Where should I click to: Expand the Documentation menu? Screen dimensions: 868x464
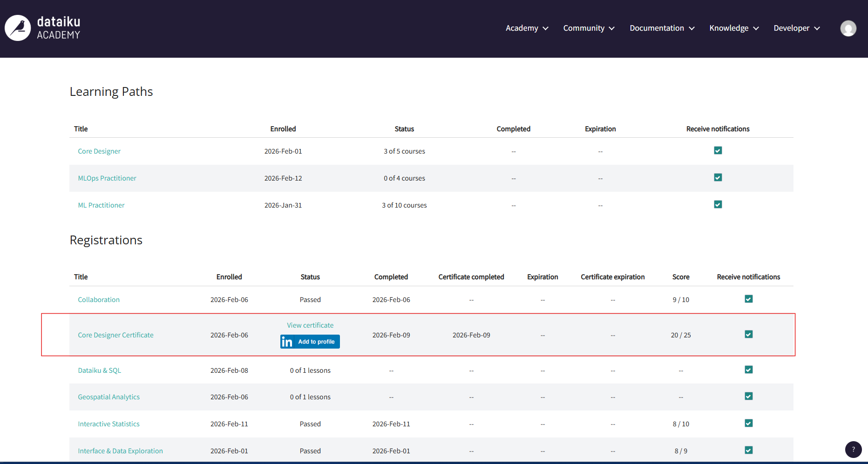pos(662,28)
